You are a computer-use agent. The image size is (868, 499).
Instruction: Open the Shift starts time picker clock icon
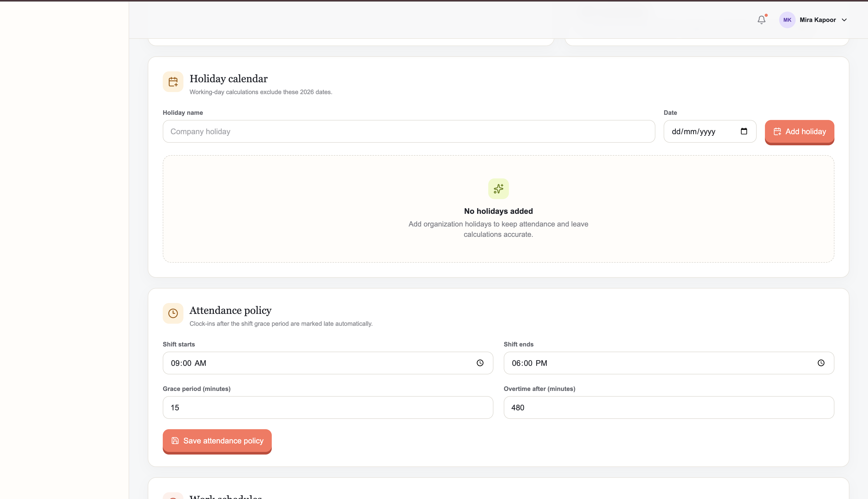point(480,363)
